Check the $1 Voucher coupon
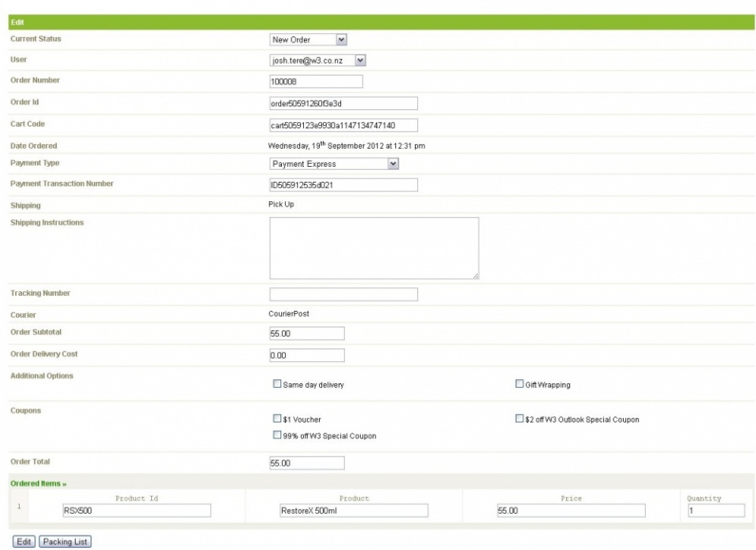This screenshot has width=756, height=550. pos(276,419)
